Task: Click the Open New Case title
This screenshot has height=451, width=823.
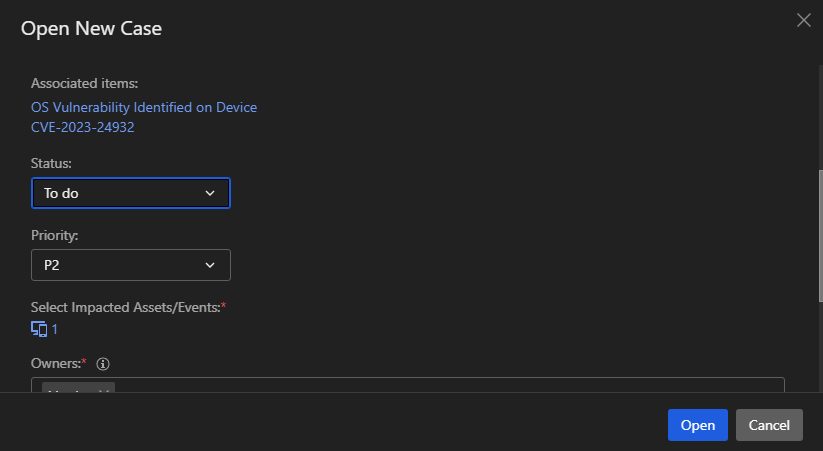Action: pyautogui.click(x=91, y=29)
